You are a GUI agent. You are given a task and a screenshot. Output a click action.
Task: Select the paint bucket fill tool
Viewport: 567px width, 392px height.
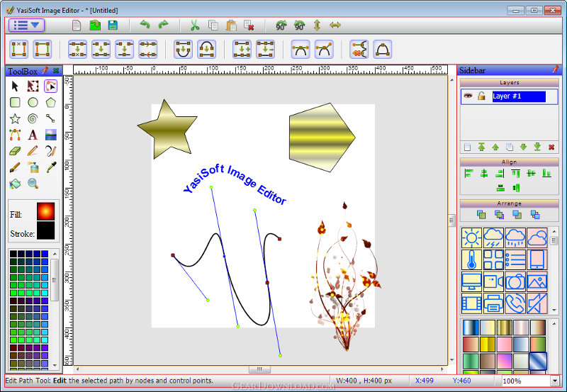15,184
